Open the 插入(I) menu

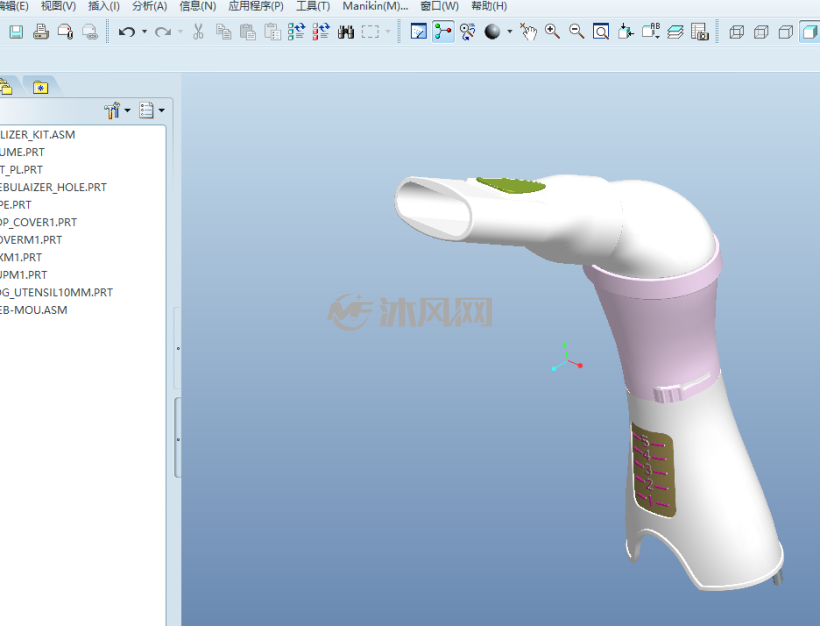tap(104, 6)
